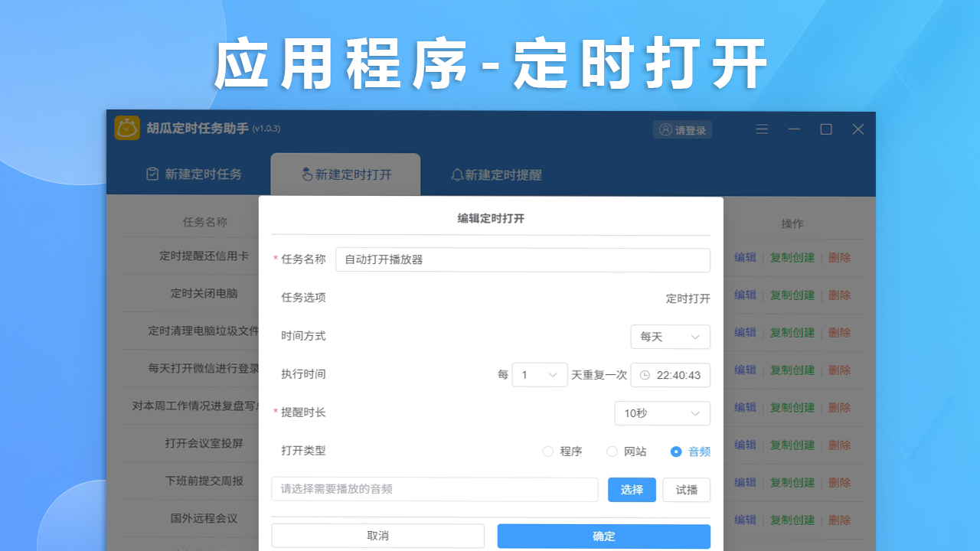Switch to the 新建定时任务 tab
Screen dimensions: 980x551
coord(193,174)
